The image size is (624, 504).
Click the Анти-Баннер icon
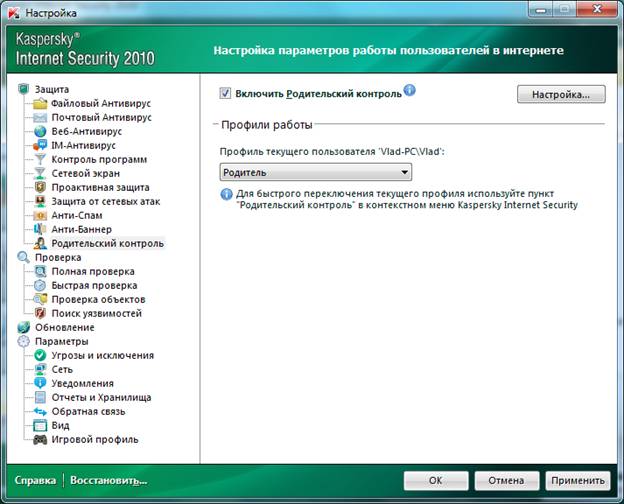click(x=40, y=229)
